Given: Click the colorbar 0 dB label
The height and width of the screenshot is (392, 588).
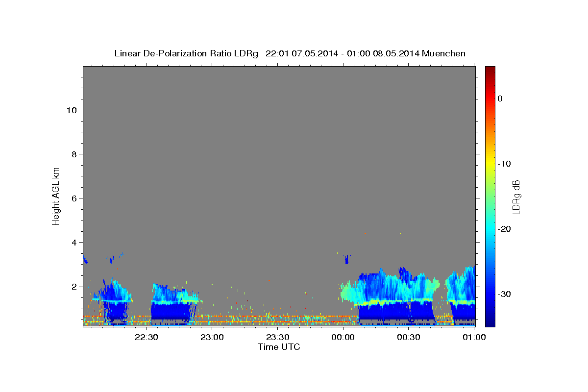Looking at the screenshot, I should 500,98.
